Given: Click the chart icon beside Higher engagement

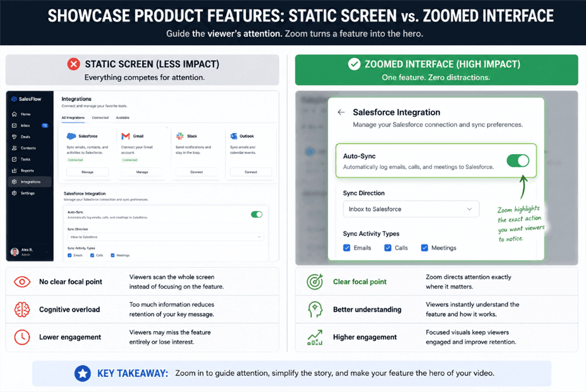Looking at the screenshot, I should (x=315, y=337).
